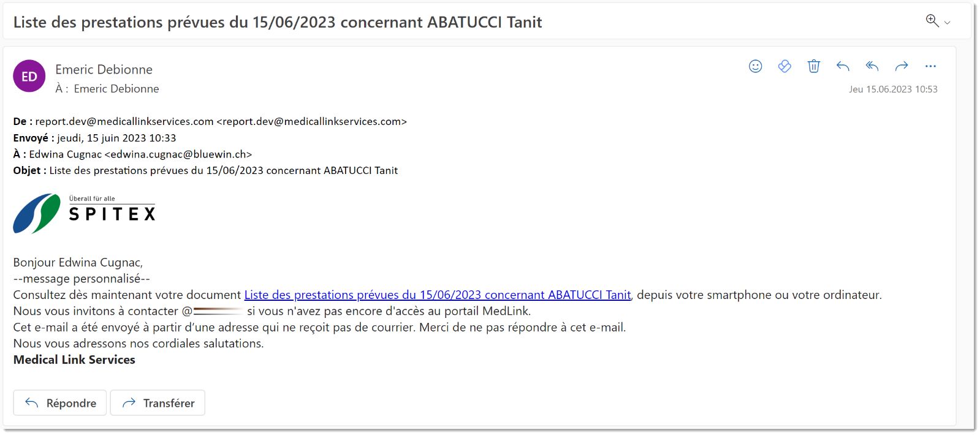Delete the email with the trash icon
This screenshot has height=435, width=980.
[x=813, y=66]
